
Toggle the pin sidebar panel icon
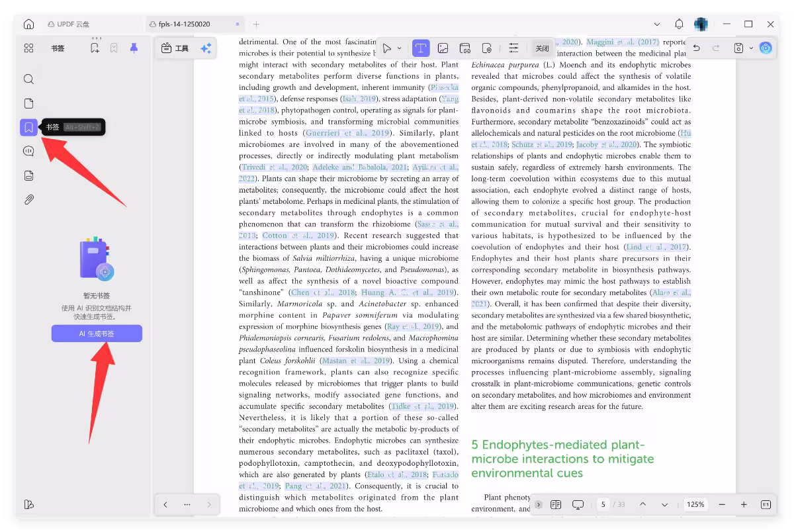click(134, 48)
